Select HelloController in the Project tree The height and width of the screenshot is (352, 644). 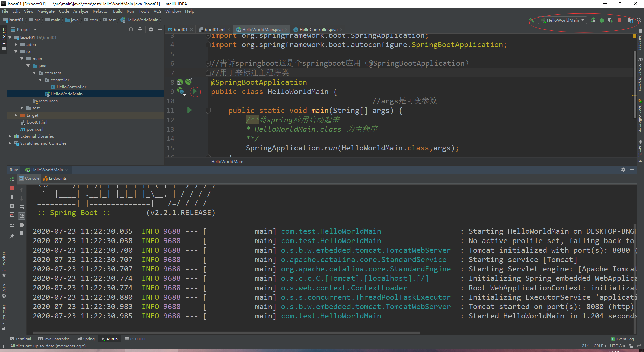pyautogui.click(x=71, y=87)
